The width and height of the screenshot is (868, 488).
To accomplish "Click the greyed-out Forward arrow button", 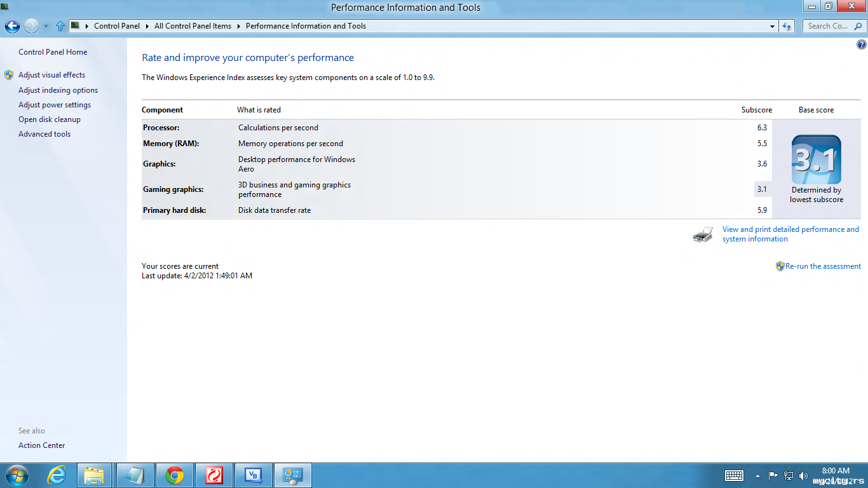I will (31, 26).
